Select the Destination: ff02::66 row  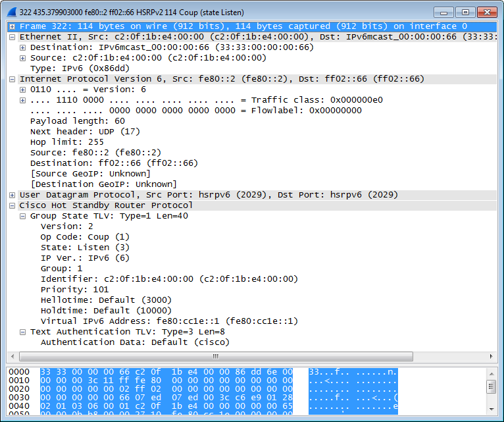pos(114,163)
